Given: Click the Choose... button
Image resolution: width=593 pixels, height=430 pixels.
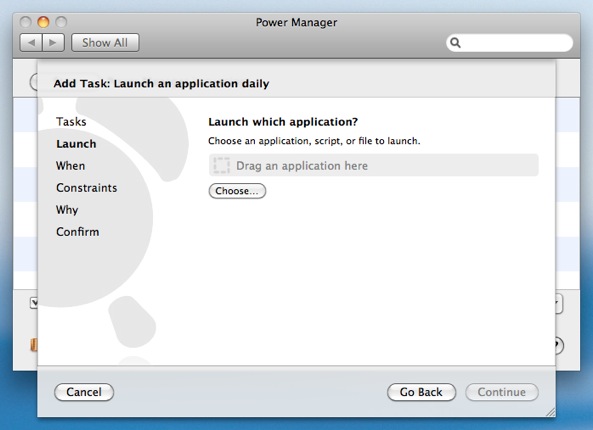Looking at the screenshot, I should tap(237, 191).
